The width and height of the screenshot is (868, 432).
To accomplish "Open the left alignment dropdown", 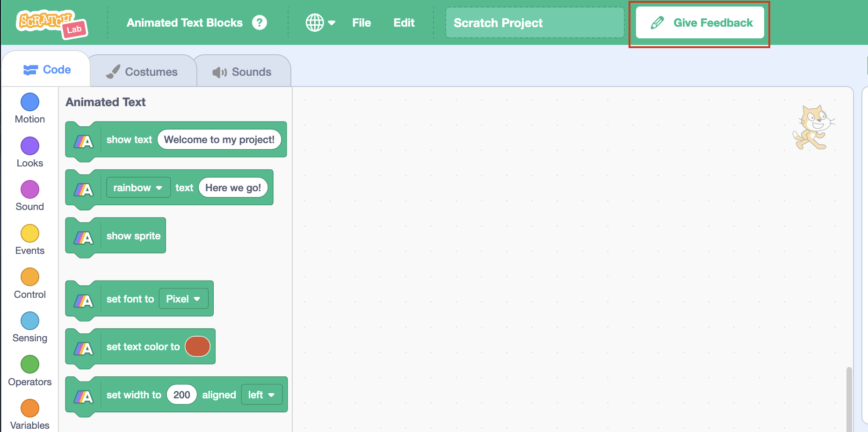I will point(261,395).
